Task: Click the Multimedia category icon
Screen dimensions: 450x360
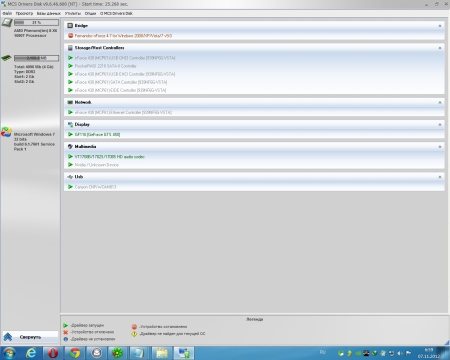Action: (70, 146)
